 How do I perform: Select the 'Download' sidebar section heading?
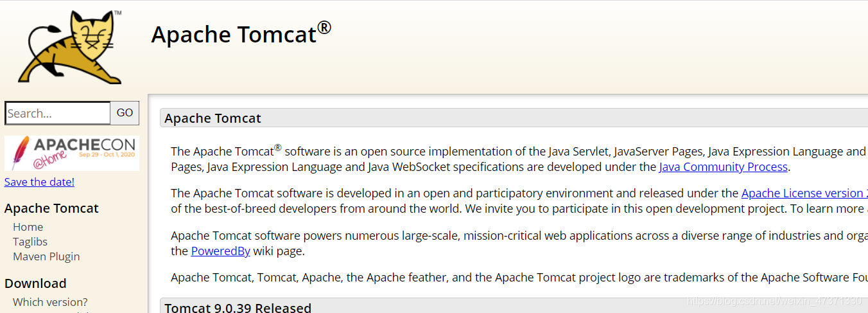[x=35, y=283]
